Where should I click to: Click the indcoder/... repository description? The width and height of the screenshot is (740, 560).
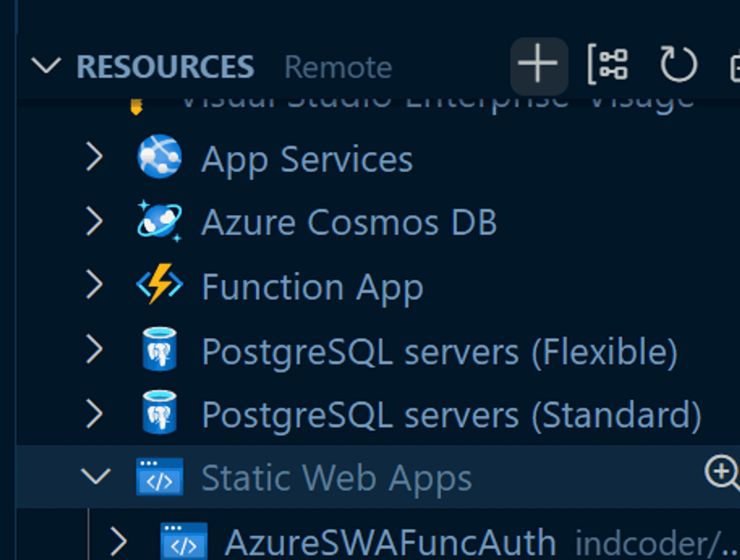(657, 544)
